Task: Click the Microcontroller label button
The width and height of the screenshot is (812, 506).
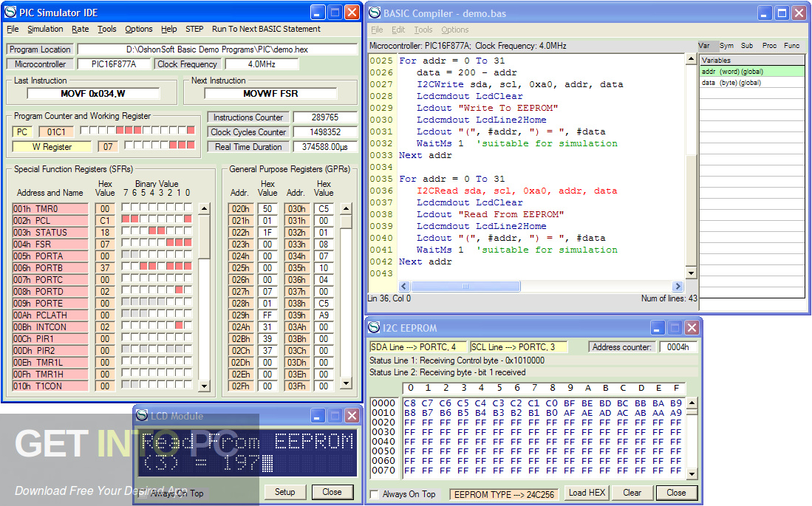Action: pyautogui.click(x=40, y=64)
